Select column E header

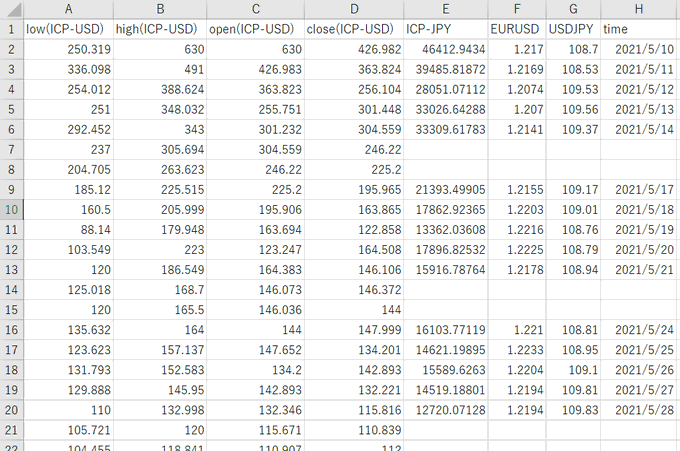click(446, 9)
